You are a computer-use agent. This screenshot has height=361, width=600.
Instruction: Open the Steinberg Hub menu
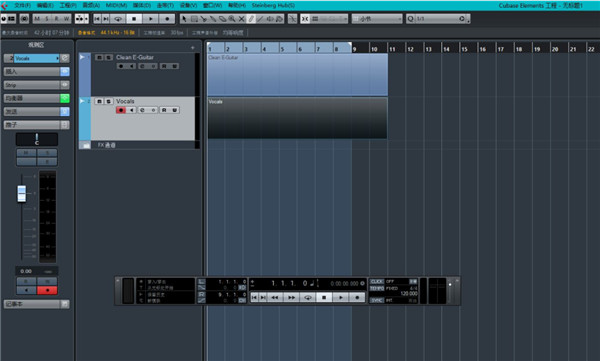(x=273, y=5)
